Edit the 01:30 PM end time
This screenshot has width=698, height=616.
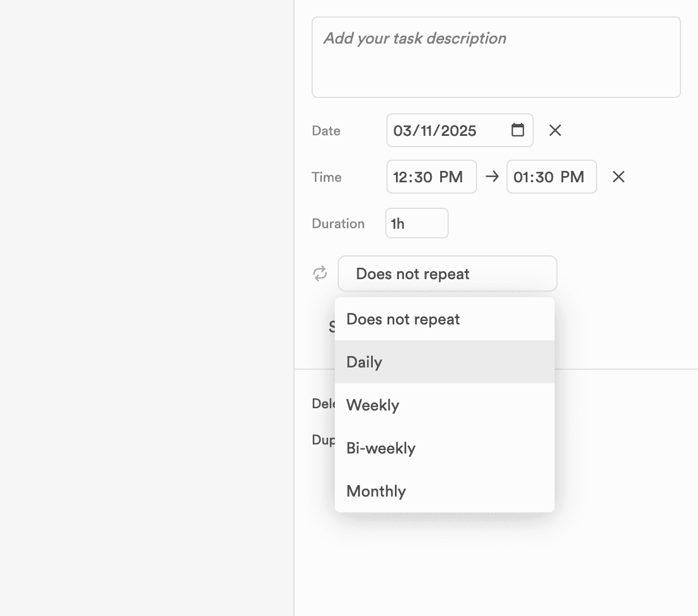pyautogui.click(x=552, y=177)
